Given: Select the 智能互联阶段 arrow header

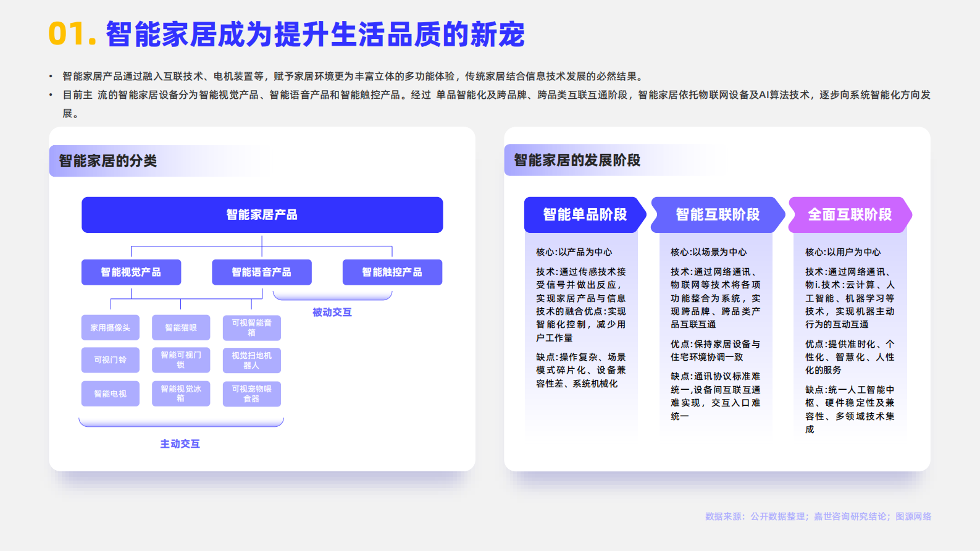Looking at the screenshot, I should click(x=718, y=215).
